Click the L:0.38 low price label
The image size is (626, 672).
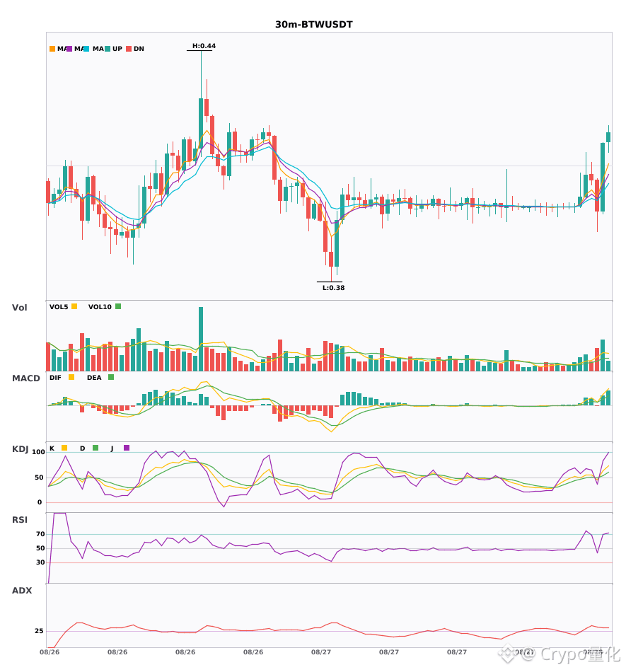tap(333, 288)
